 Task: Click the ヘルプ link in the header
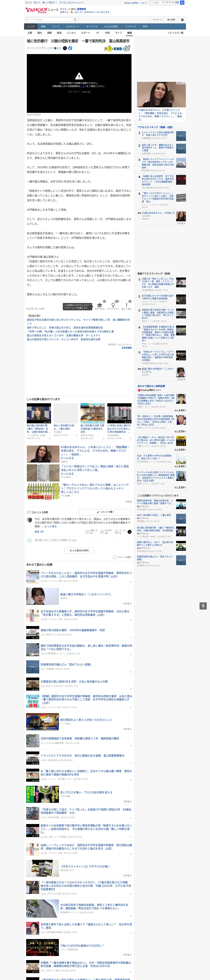tap(143, 3)
